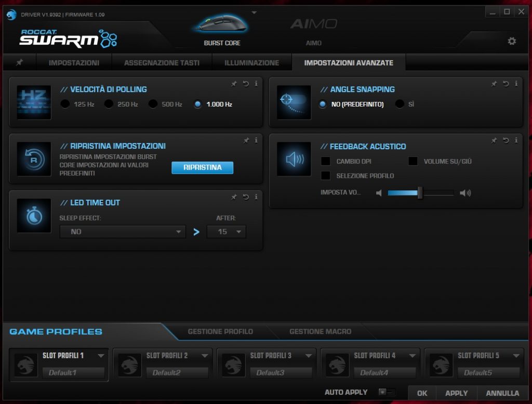This screenshot has height=404, width=532.
Task: Click the high volume speaker icon
Action: point(465,193)
